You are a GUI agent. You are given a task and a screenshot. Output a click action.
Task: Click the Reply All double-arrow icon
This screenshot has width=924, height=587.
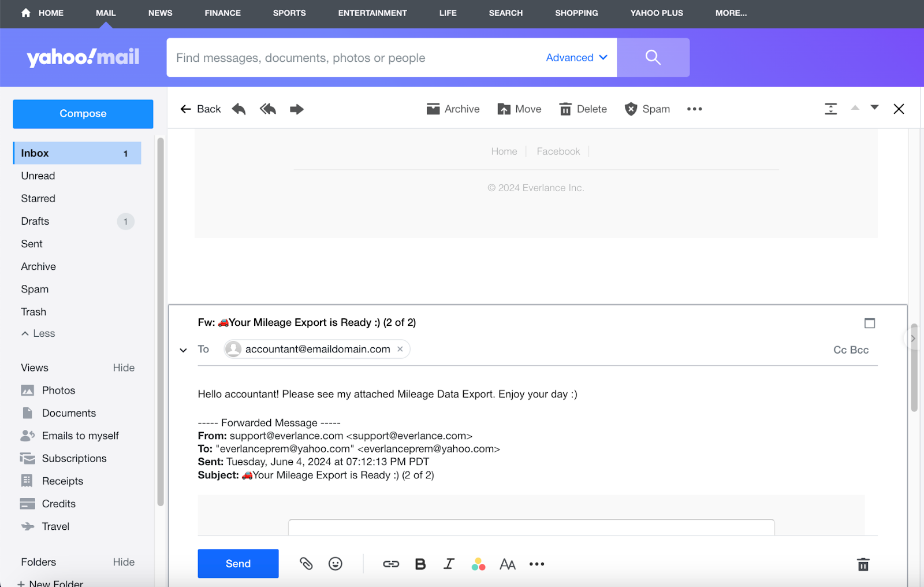pyautogui.click(x=268, y=109)
